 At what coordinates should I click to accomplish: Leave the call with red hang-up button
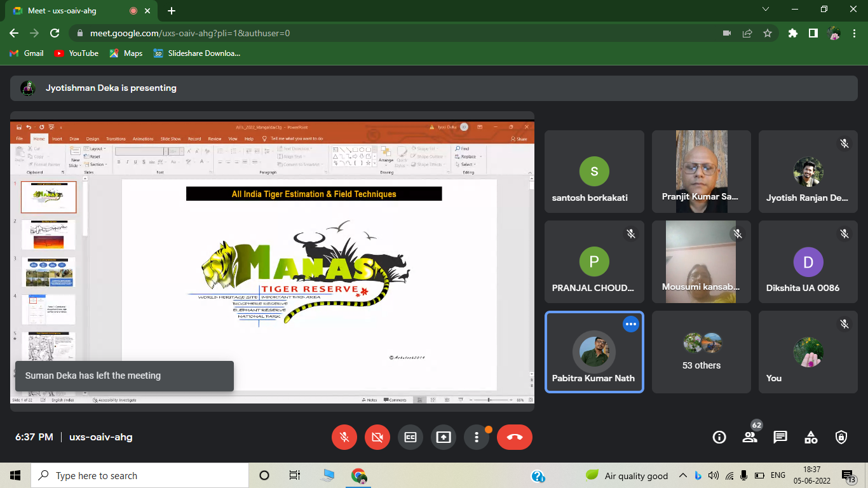(515, 437)
